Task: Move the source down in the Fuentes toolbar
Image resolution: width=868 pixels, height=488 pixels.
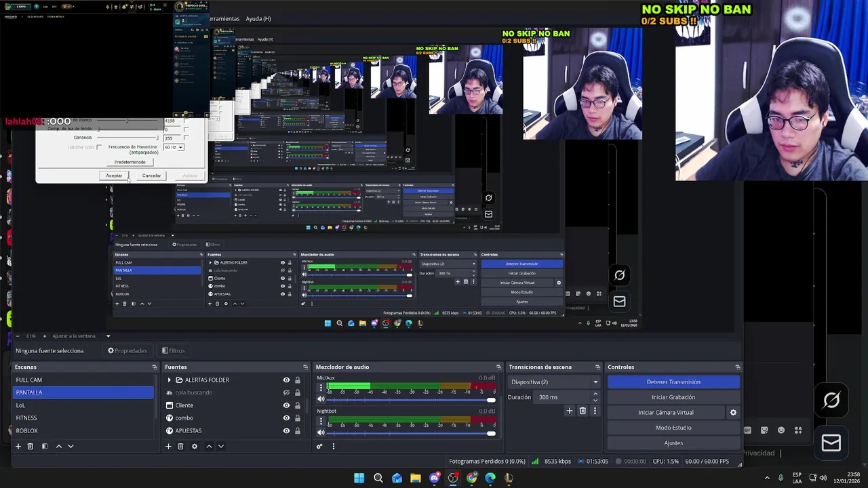Action: (220, 446)
